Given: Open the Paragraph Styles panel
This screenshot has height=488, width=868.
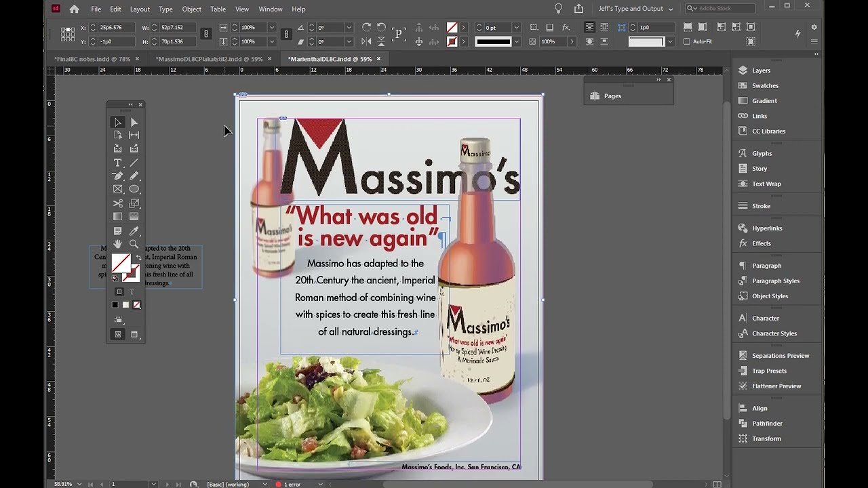Looking at the screenshot, I should [x=775, y=281].
